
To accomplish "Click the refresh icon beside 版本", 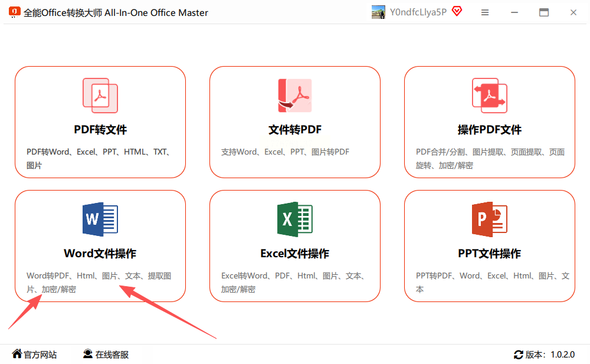I will (519, 354).
